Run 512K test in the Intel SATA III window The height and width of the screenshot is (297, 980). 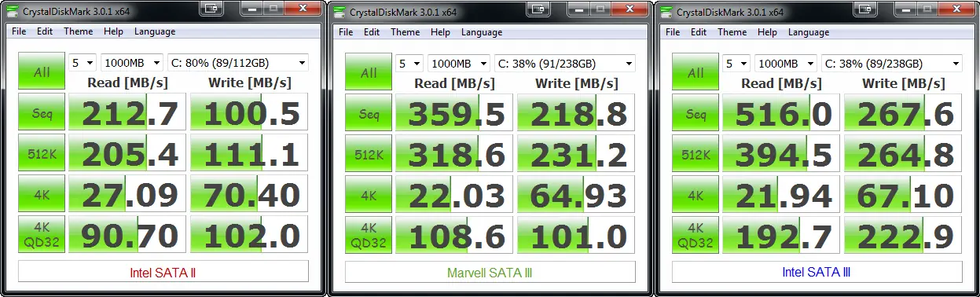click(696, 153)
